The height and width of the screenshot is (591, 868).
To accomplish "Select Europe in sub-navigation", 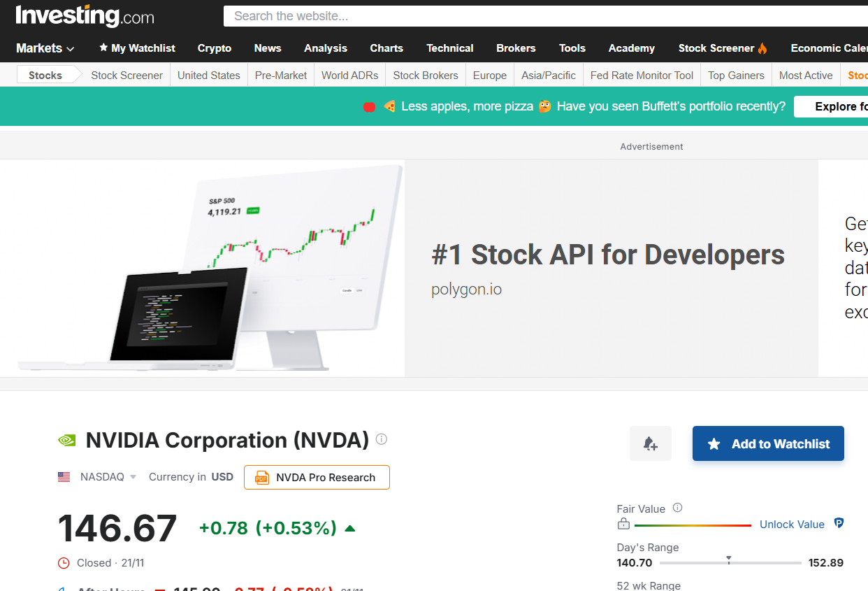I will [490, 76].
